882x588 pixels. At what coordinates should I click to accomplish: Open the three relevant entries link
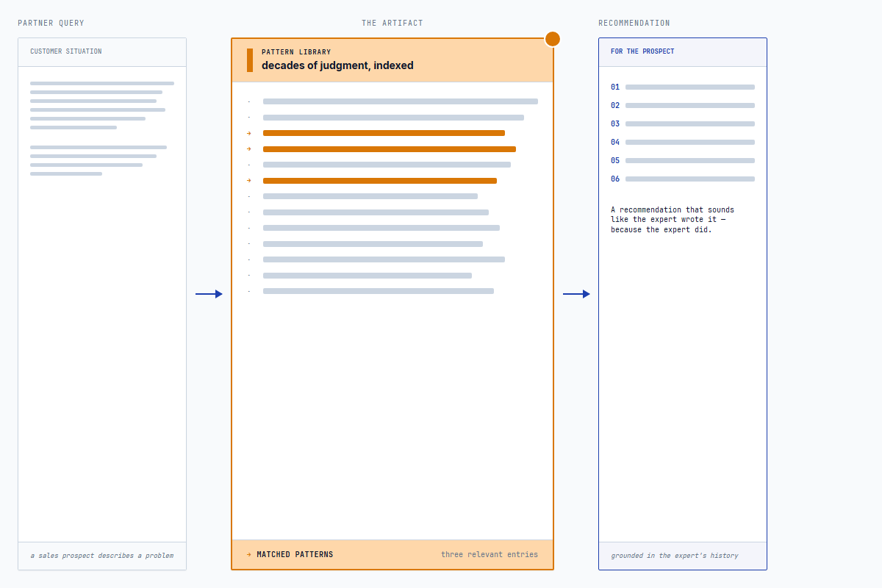point(490,554)
